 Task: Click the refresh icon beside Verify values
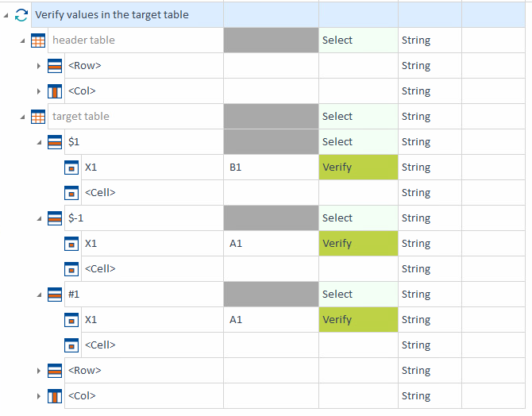click(21, 14)
